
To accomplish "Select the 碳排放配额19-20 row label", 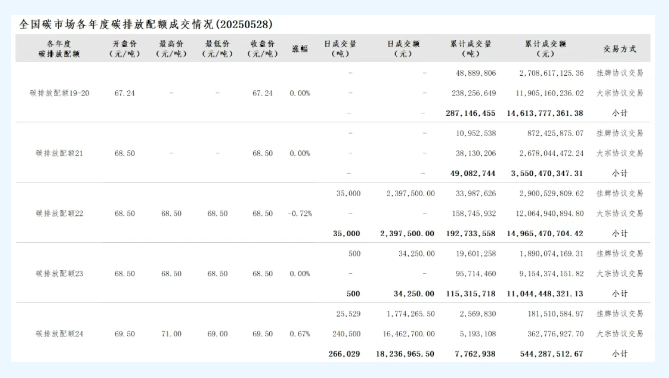I will click(x=59, y=93).
